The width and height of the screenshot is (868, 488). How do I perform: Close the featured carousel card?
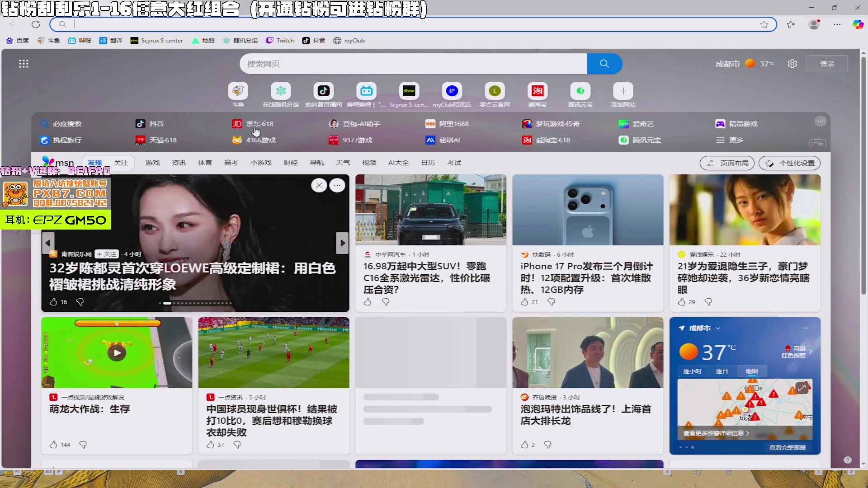[319, 185]
